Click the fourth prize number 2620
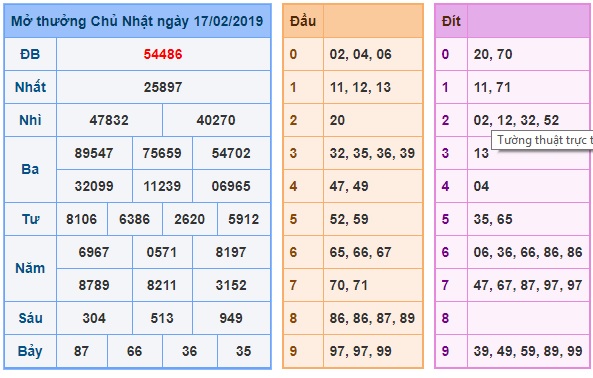The image size is (593, 378). [x=189, y=219]
